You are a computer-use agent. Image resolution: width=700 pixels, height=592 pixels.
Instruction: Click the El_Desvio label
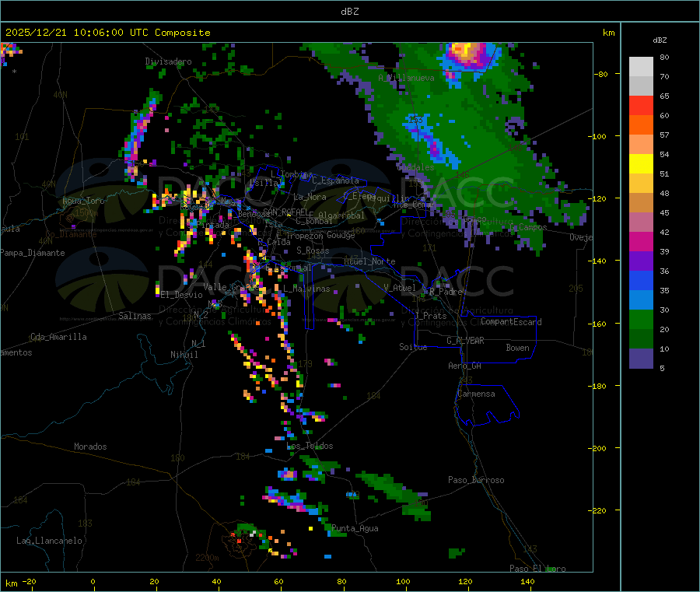point(182,295)
